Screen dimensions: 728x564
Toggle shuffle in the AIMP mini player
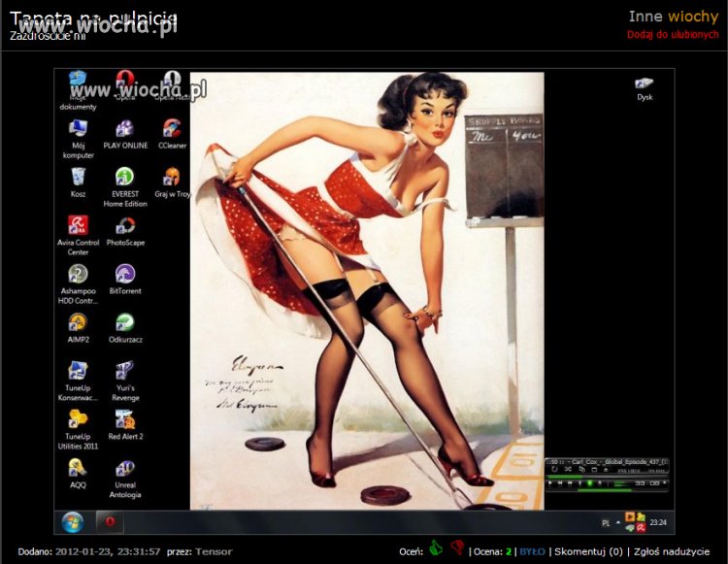point(568,469)
